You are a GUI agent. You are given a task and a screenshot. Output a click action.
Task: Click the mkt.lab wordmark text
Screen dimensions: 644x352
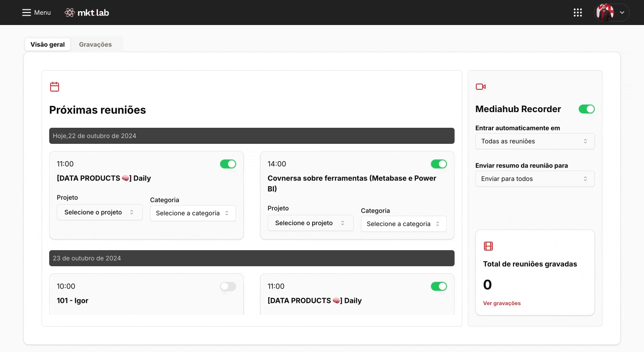(x=93, y=13)
